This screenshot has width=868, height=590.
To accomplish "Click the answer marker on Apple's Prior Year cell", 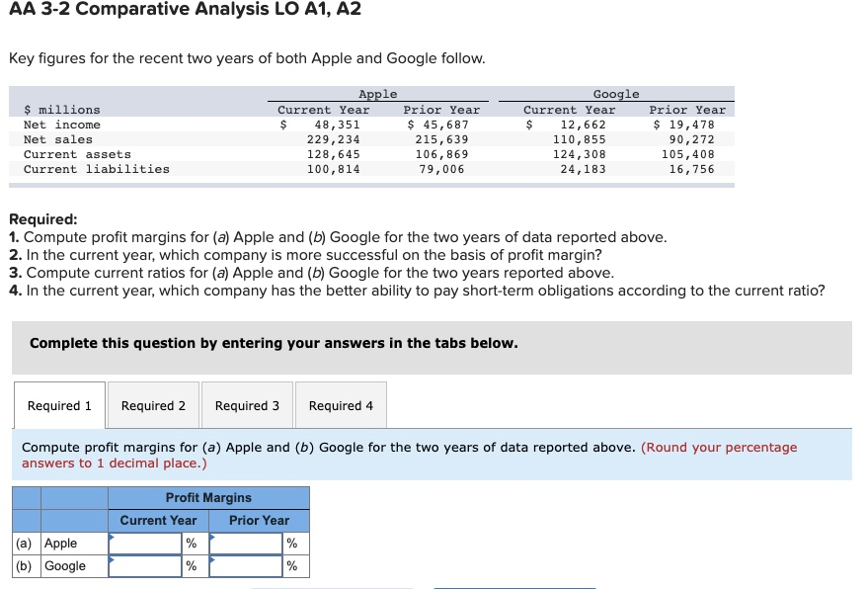I will pos(211,537).
